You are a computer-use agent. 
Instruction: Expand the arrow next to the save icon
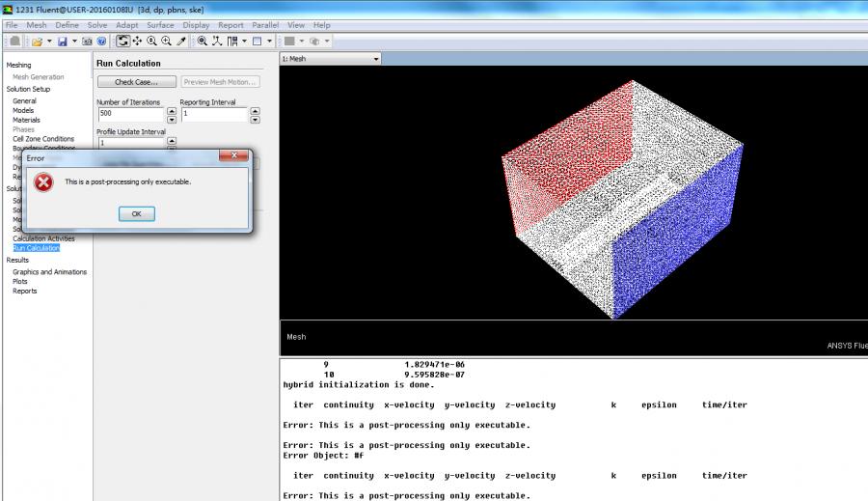point(74,41)
